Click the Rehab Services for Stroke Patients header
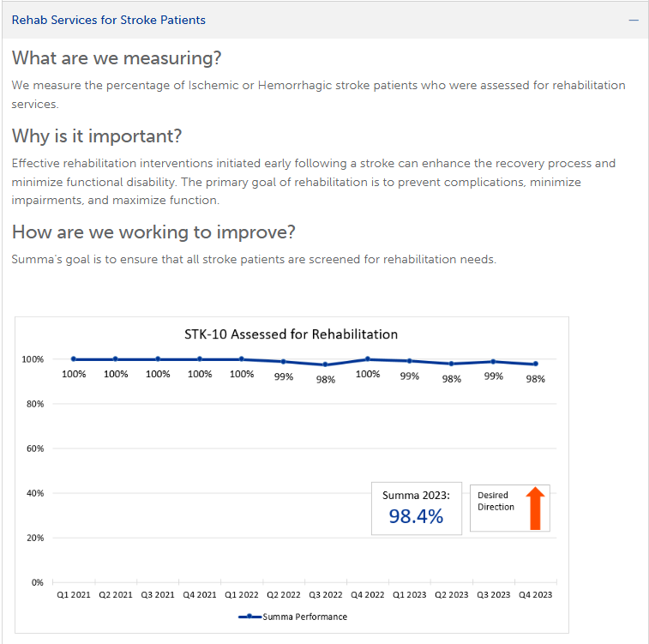The width and height of the screenshot is (649, 644). pos(109,20)
